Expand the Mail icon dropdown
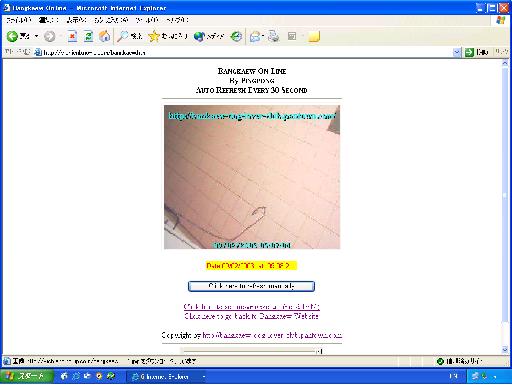Screen dimensions: 512x385 pyautogui.click(x=263, y=36)
